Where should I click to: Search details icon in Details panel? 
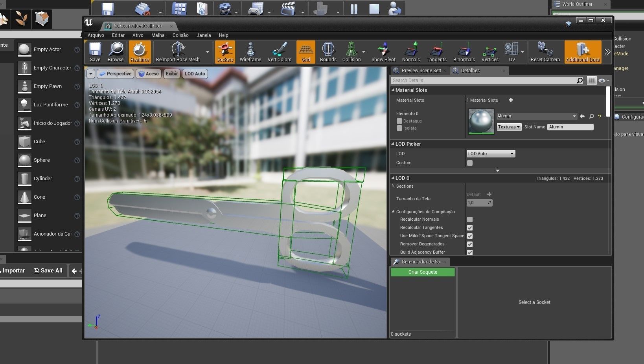[580, 80]
